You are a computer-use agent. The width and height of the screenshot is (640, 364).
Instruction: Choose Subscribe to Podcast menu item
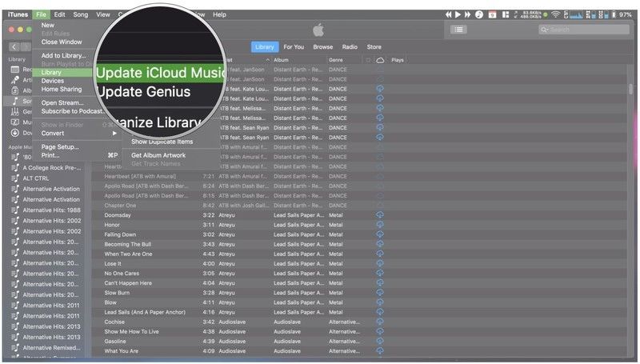[x=72, y=111]
